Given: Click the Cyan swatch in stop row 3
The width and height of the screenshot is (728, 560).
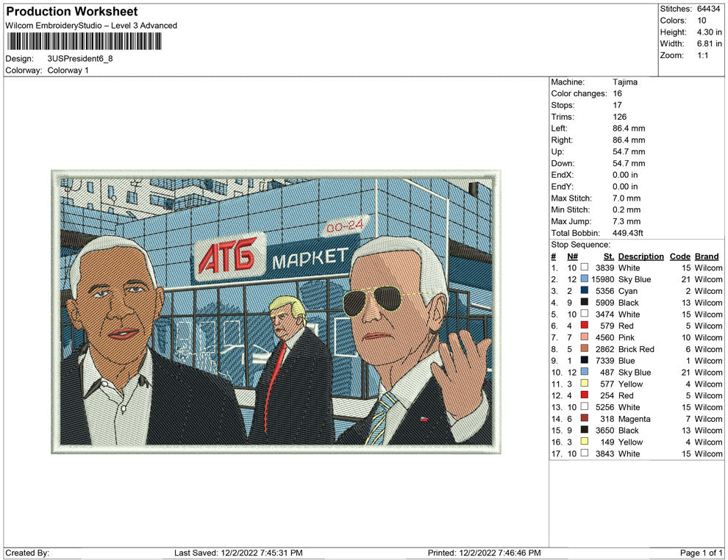Looking at the screenshot, I should click(x=585, y=290).
